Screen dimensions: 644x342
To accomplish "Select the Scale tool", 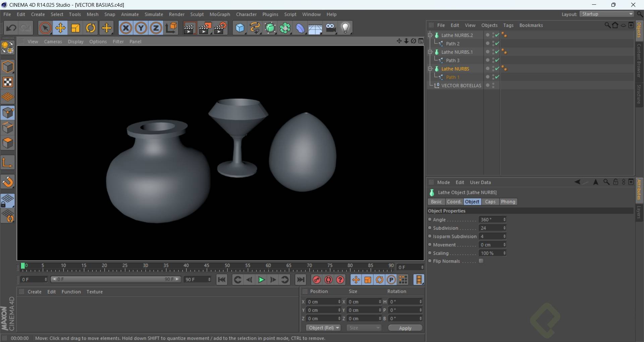I will coord(76,28).
